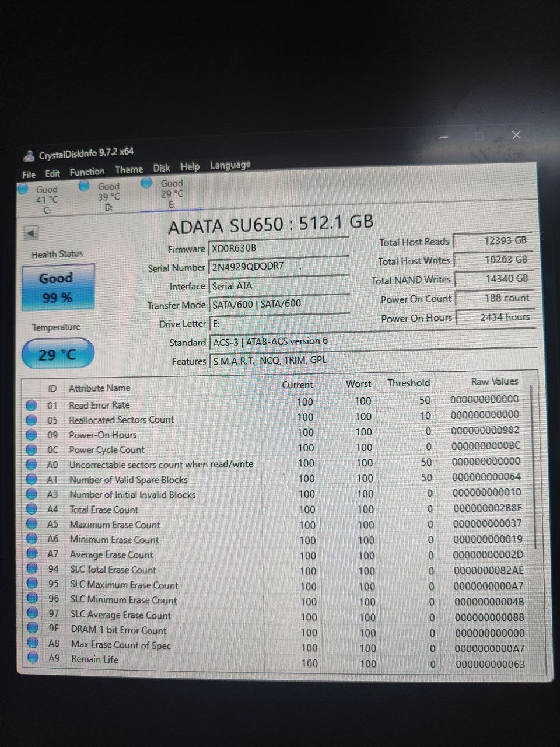Viewport: 560px width, 747px height.
Task: Click the Raw Values column header
Action: point(495,382)
